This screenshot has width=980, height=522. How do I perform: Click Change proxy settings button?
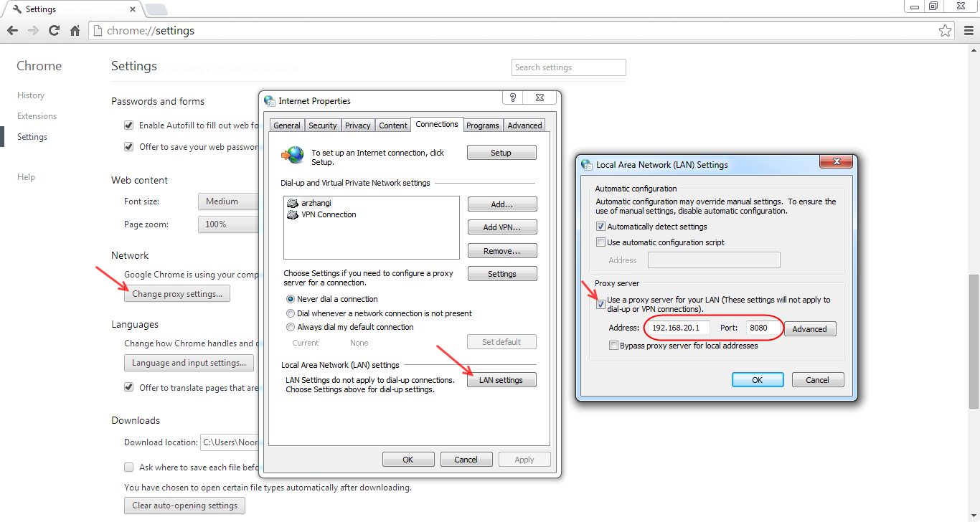point(177,294)
